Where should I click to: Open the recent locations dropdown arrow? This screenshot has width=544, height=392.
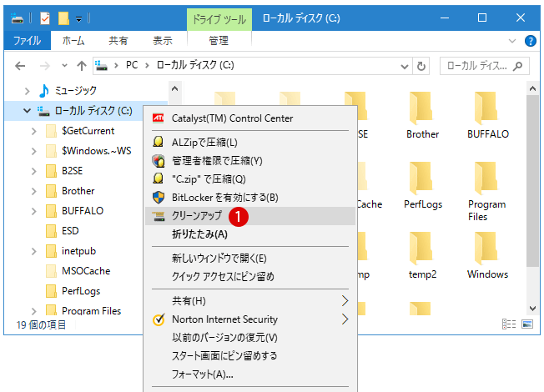point(64,66)
